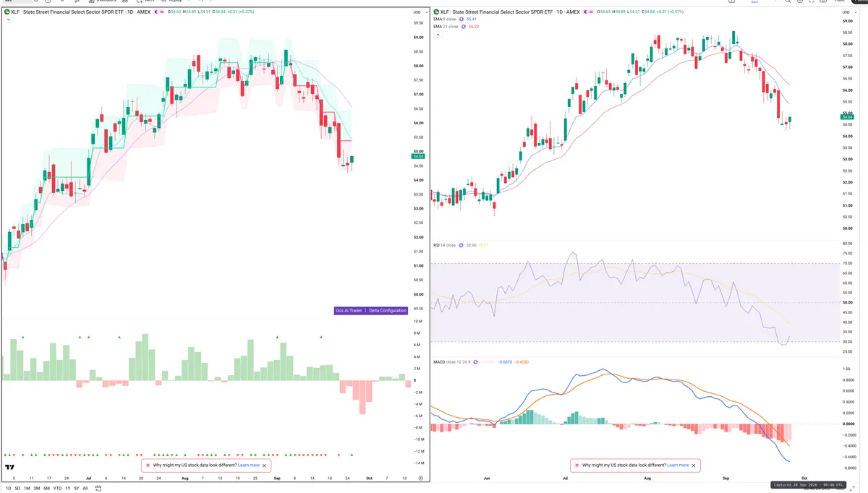The image size is (868, 493).
Task: Click the XLF symbol title in left chart
Action: tap(81, 12)
